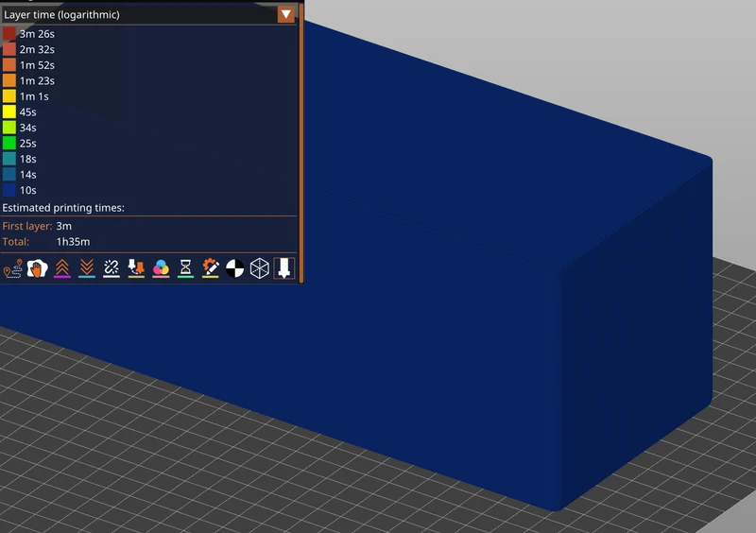Toggle the wipe moves hand icon

[x=37, y=268]
